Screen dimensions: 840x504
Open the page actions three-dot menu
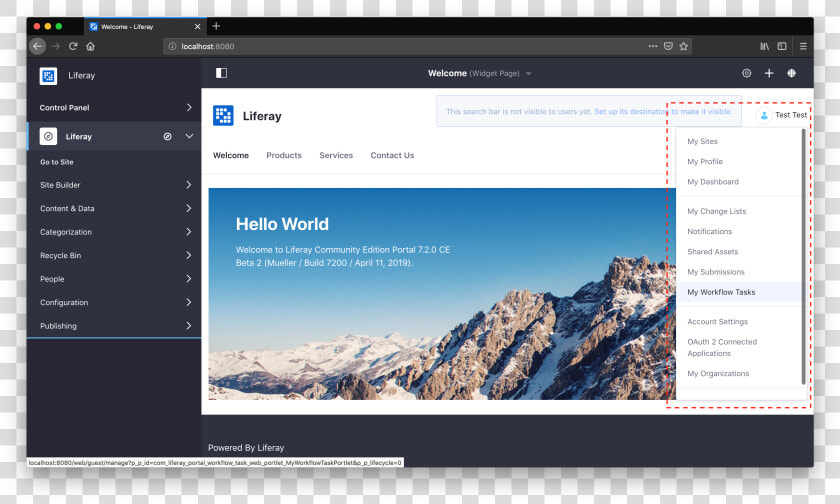pos(652,46)
